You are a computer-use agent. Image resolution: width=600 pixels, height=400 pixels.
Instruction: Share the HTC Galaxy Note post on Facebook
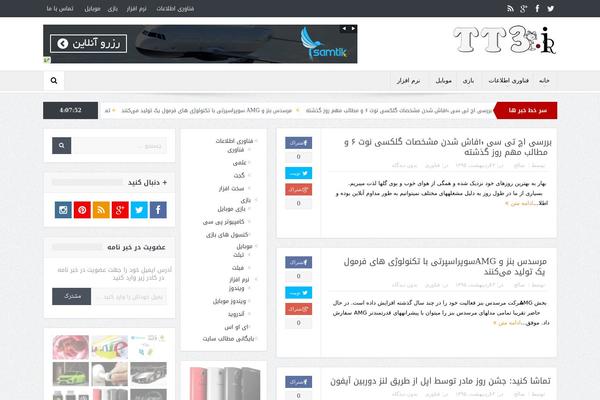(298, 143)
